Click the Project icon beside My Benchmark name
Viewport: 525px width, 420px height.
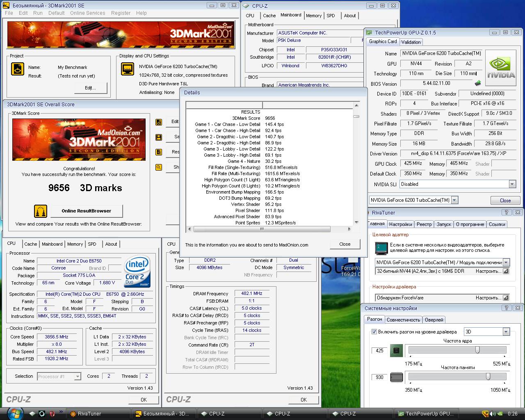click(x=17, y=69)
